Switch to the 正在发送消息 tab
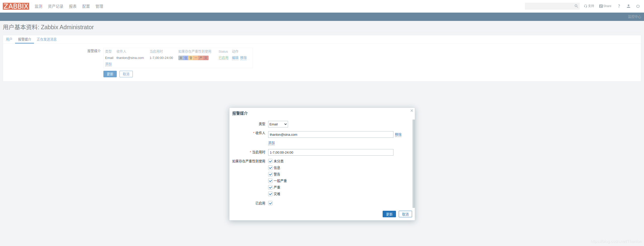Screen dimensions: 644x246 [47, 39]
